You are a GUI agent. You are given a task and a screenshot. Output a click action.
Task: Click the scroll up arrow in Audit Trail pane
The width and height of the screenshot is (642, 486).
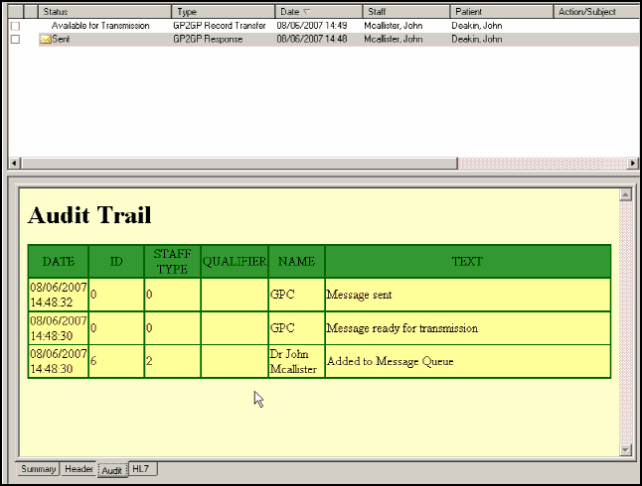tap(626, 195)
